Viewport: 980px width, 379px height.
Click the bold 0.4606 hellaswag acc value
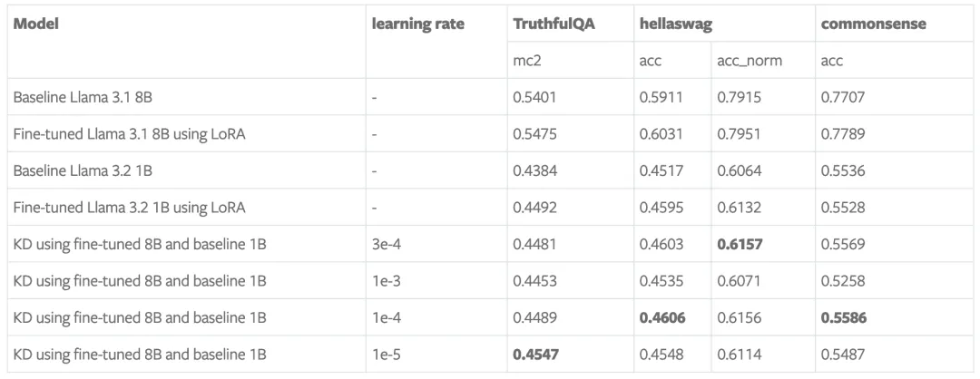coord(661,318)
